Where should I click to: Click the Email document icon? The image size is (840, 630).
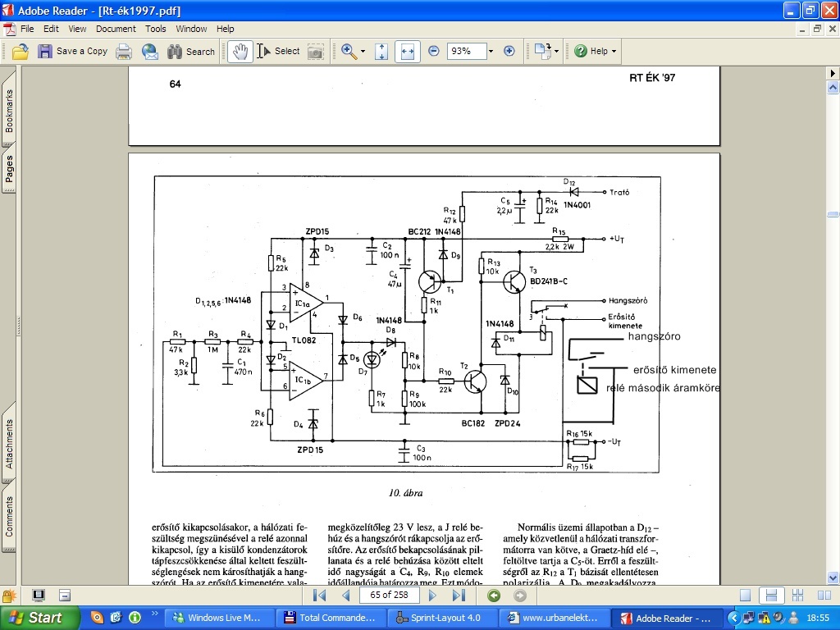(150, 52)
